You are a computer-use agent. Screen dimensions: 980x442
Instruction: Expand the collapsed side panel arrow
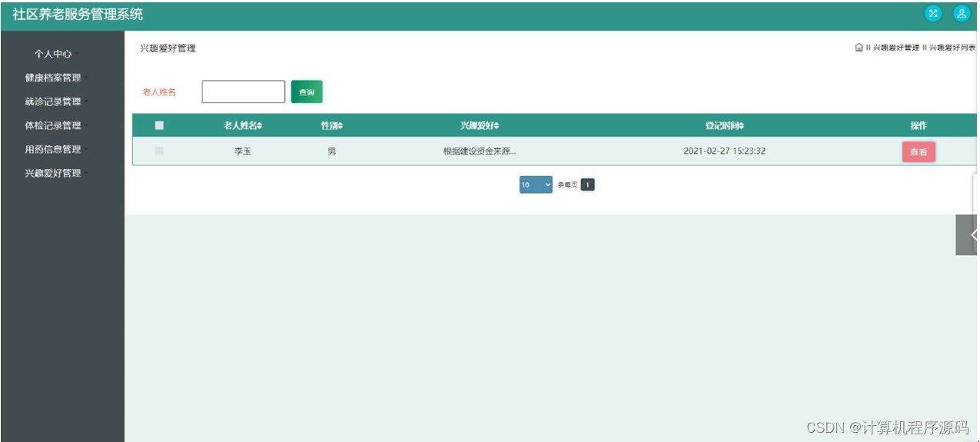click(968, 234)
